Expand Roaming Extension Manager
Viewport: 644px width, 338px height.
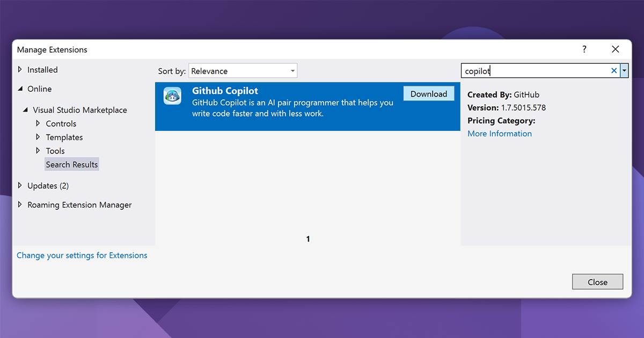(21, 204)
